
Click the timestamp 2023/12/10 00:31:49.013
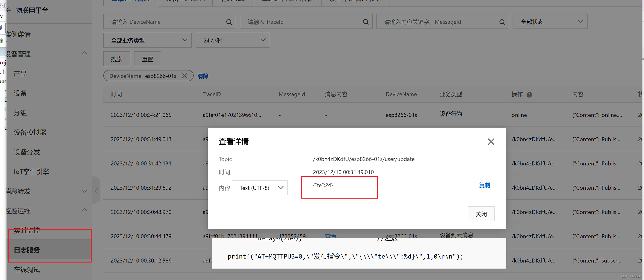(141, 139)
